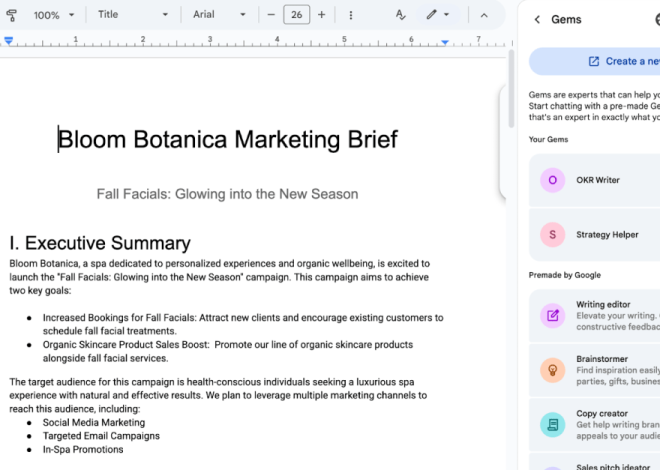Click the Gems panel title

[x=566, y=19]
